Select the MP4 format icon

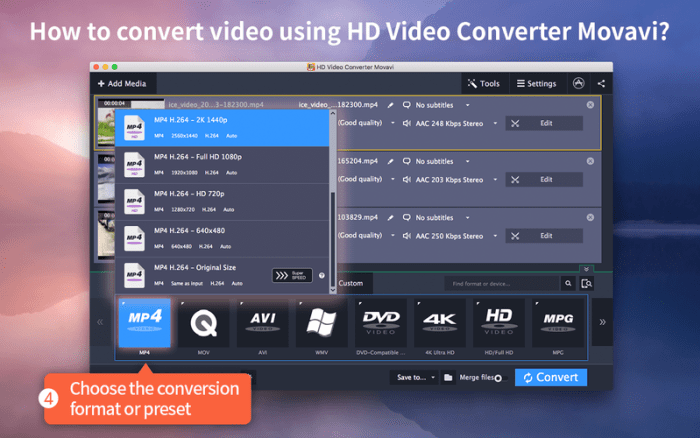click(x=145, y=323)
